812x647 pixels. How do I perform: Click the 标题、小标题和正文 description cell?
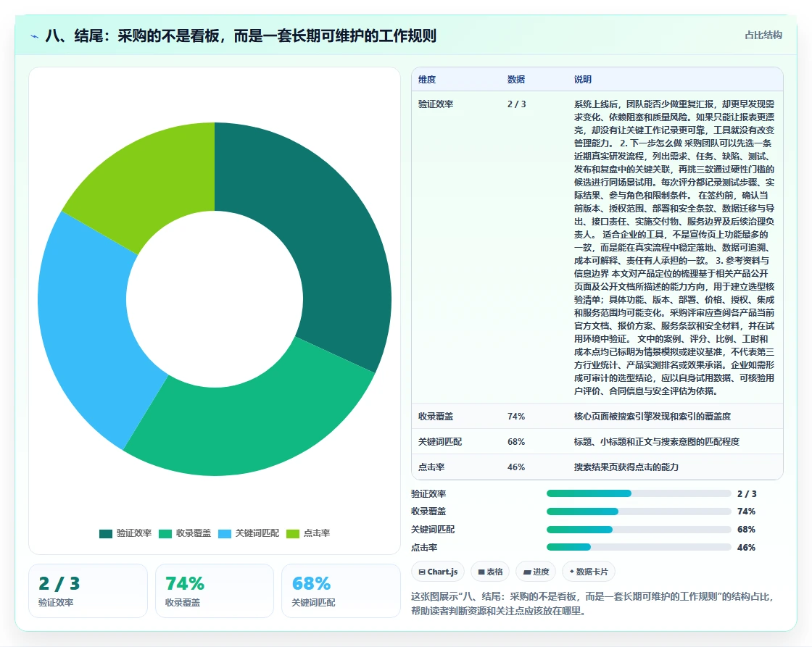(x=657, y=441)
